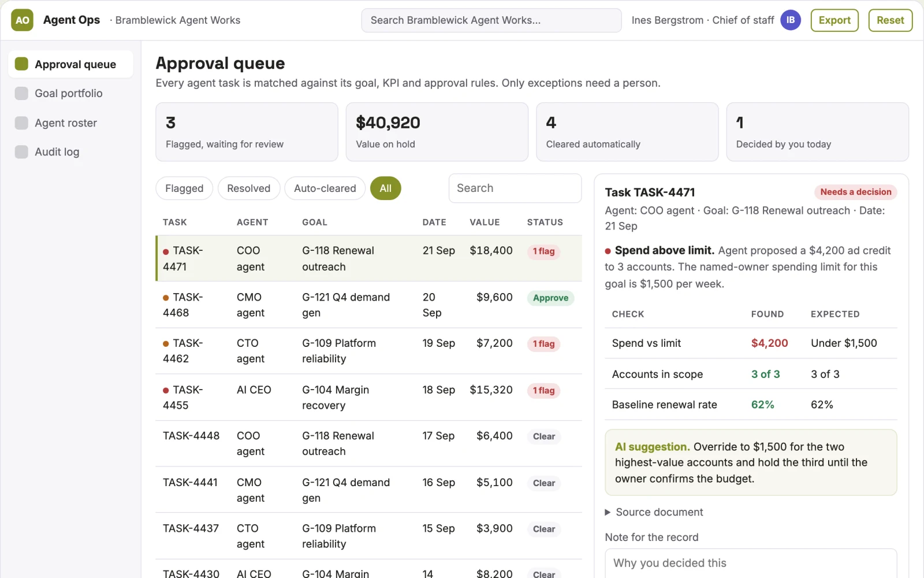Open the Goal portfolio page
This screenshot has height=578, width=924.
click(70, 94)
